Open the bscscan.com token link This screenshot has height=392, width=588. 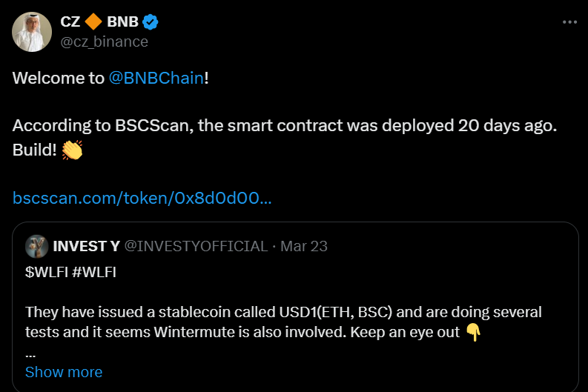(x=142, y=199)
